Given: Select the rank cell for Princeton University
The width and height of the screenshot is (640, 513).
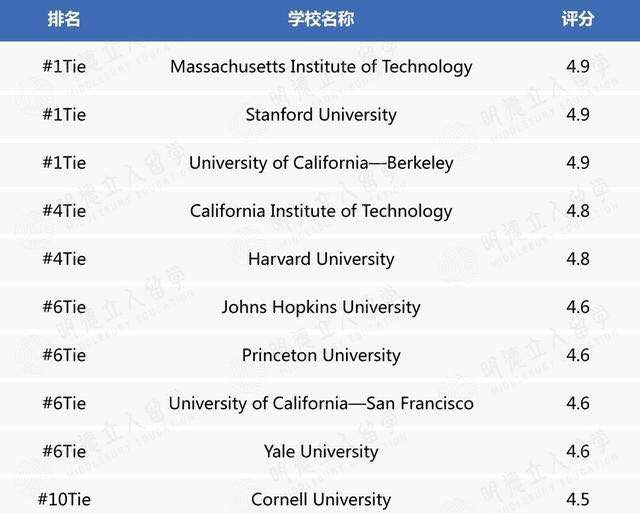Looking at the screenshot, I should (64, 355).
